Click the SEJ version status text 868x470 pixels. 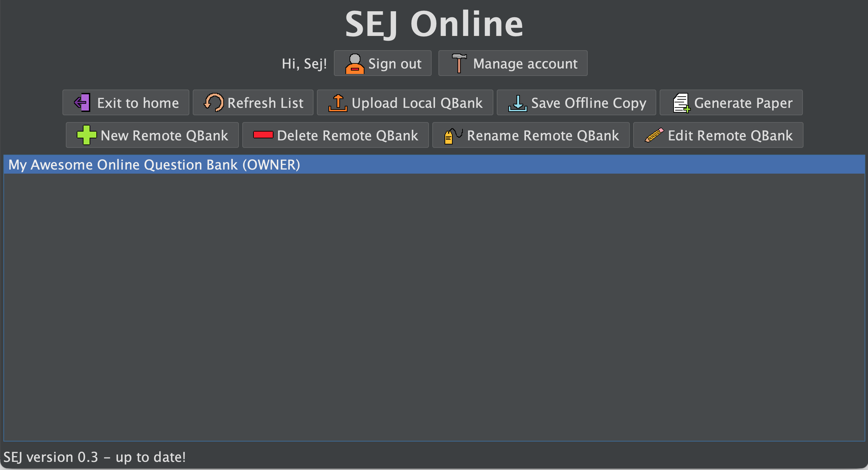[95, 457]
